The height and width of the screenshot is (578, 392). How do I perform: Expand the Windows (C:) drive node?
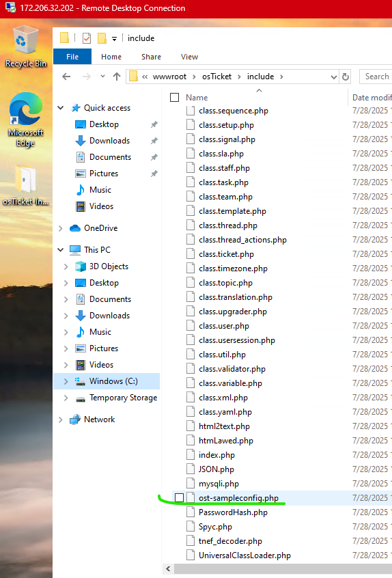[66, 381]
